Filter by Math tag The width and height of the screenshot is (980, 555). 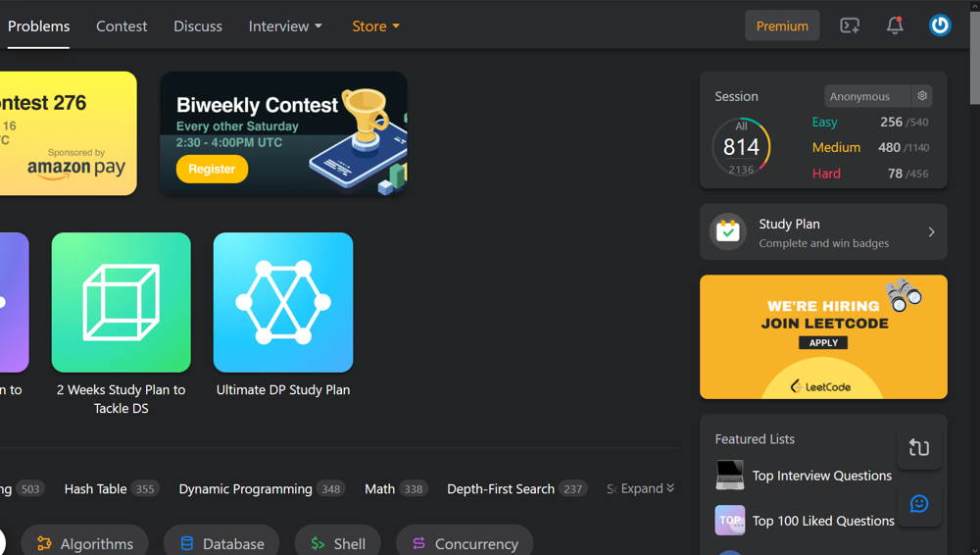click(396, 488)
